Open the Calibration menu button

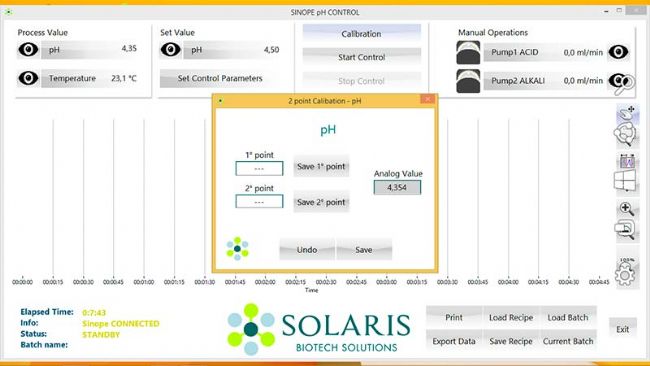tap(361, 34)
